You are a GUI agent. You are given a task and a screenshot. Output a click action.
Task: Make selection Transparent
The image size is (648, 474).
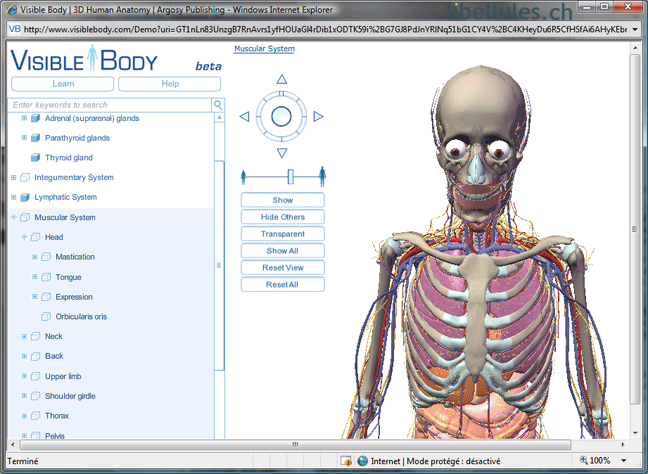coord(283,234)
